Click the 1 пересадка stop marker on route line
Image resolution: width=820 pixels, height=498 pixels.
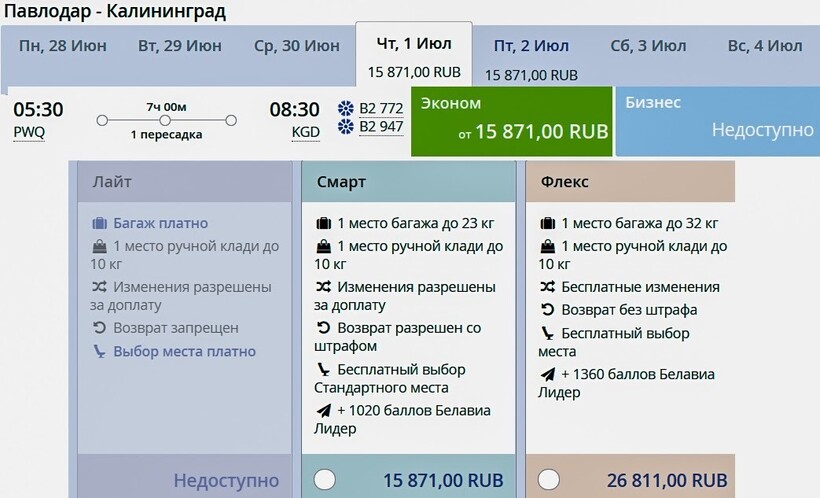tap(166, 121)
